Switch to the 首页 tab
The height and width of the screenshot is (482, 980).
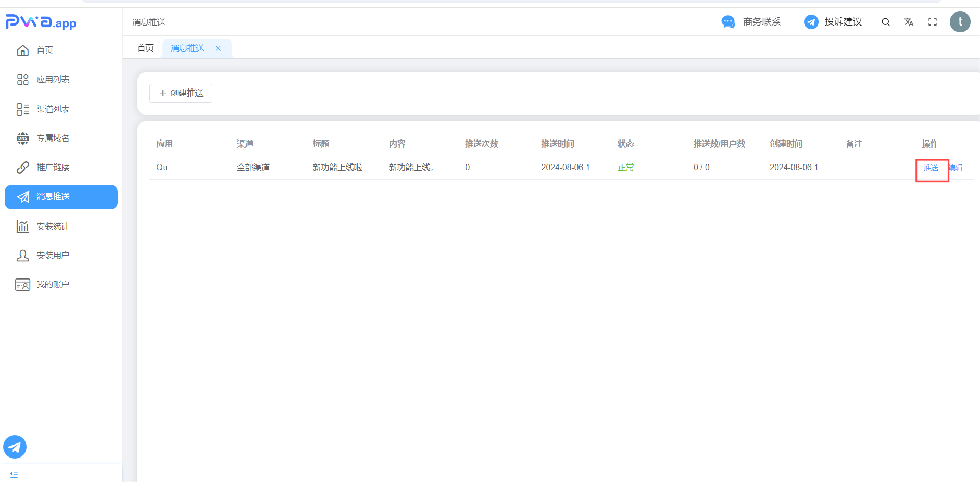[x=145, y=48]
